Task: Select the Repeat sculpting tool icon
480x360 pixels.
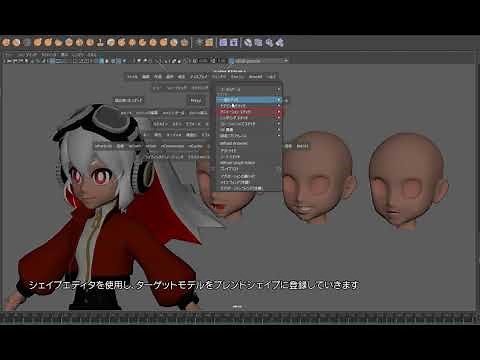Action: coord(90,43)
